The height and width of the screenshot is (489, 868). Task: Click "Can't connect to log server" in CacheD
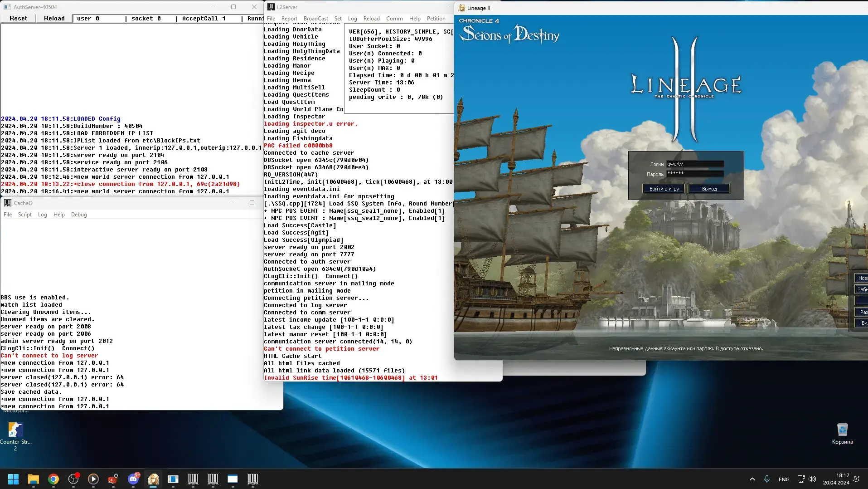(x=49, y=356)
